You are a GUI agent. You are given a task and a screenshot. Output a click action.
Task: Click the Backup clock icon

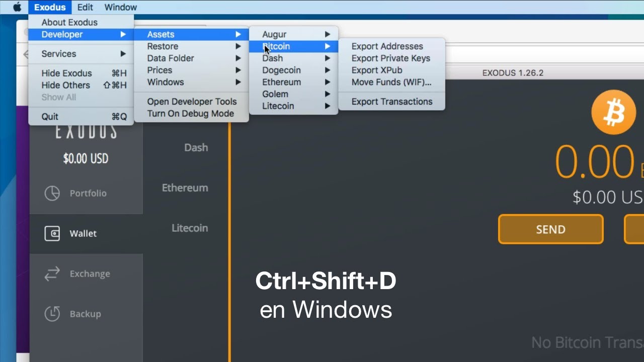[52, 314]
